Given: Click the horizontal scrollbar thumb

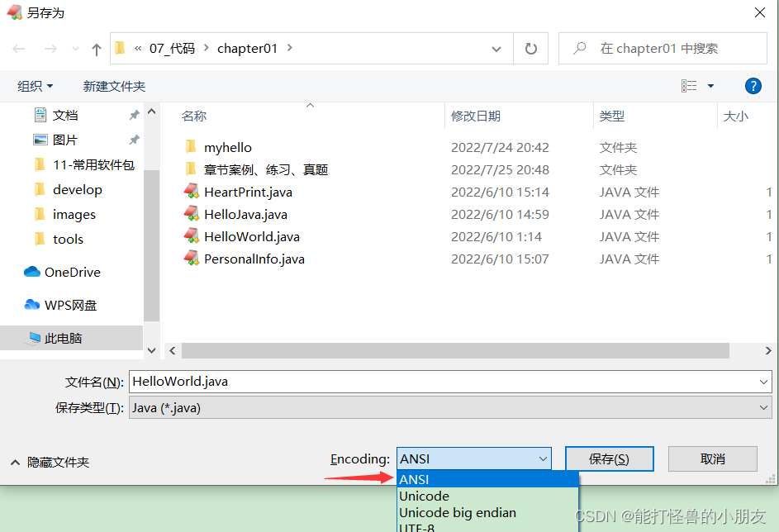Looking at the screenshot, I should tap(455, 351).
